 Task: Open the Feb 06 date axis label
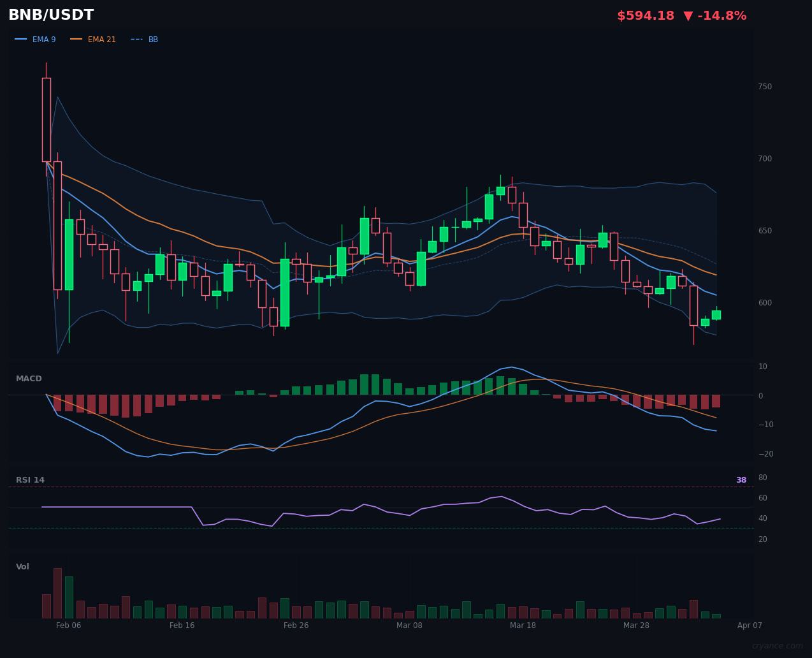point(69,625)
